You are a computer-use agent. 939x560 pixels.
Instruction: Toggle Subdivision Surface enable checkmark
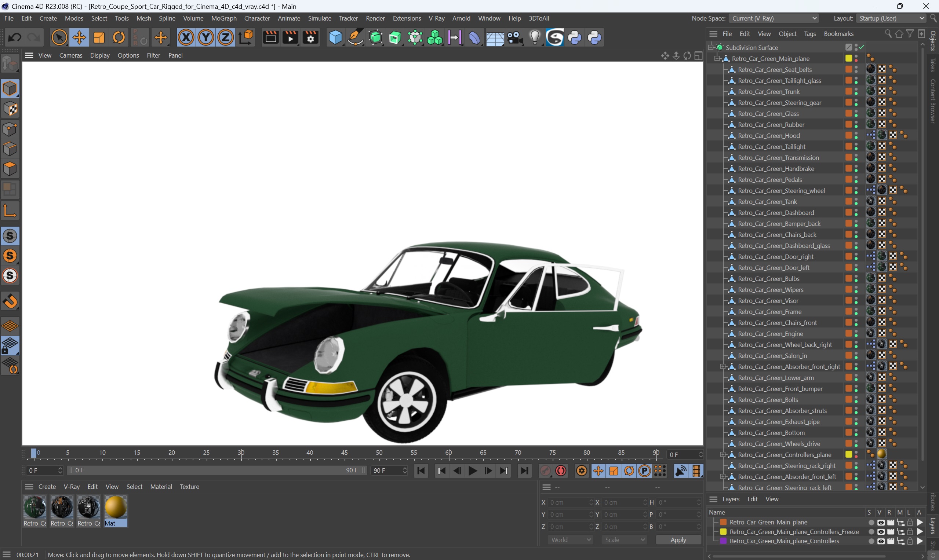[862, 47]
